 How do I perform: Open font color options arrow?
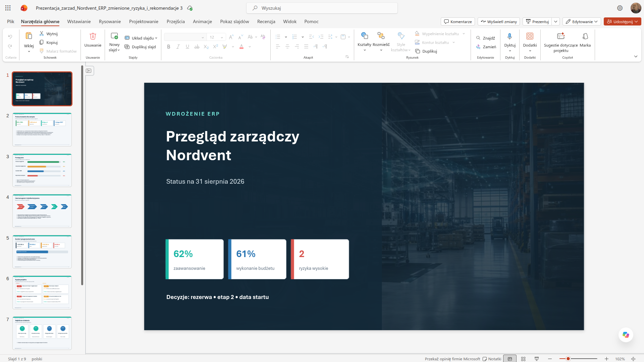tap(250, 47)
